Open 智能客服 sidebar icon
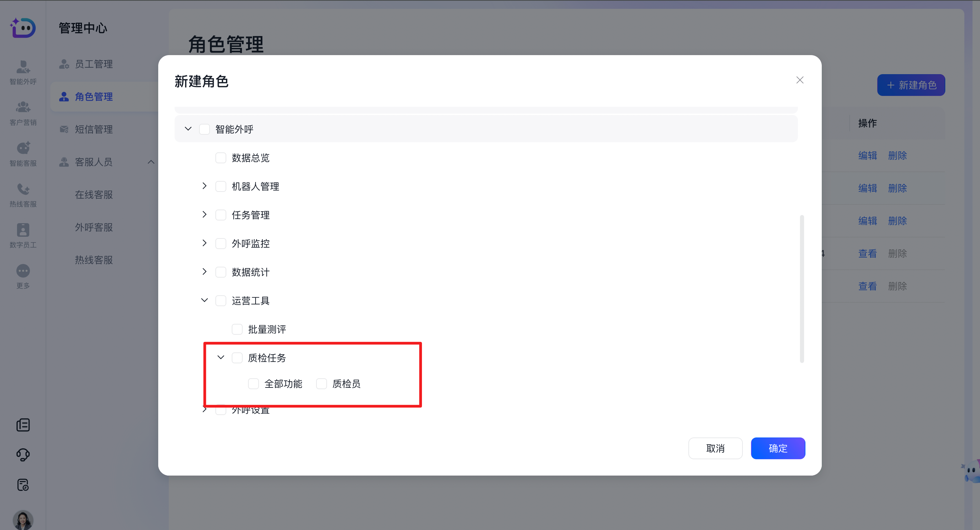This screenshot has width=980, height=530. tap(23, 154)
